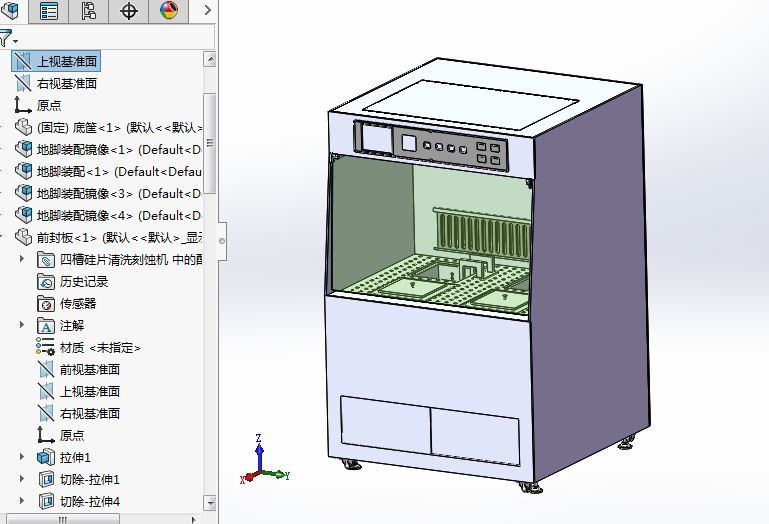This screenshot has height=524, width=769.
Task: Select the 切除-拉伸4 text label
Action: pyautogui.click(x=90, y=502)
